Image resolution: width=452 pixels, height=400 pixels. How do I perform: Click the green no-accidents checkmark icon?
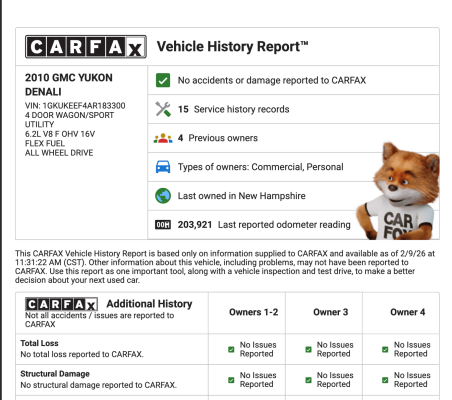coord(163,80)
